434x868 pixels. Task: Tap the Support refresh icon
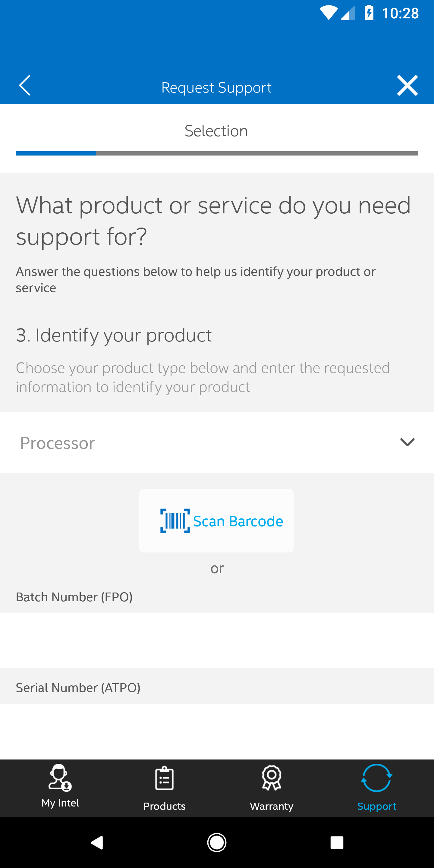point(376,778)
